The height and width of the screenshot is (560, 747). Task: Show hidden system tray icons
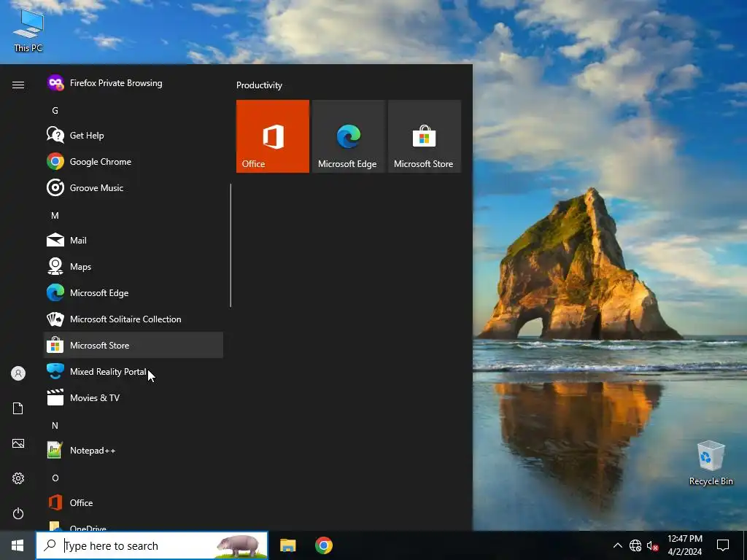tap(617, 545)
